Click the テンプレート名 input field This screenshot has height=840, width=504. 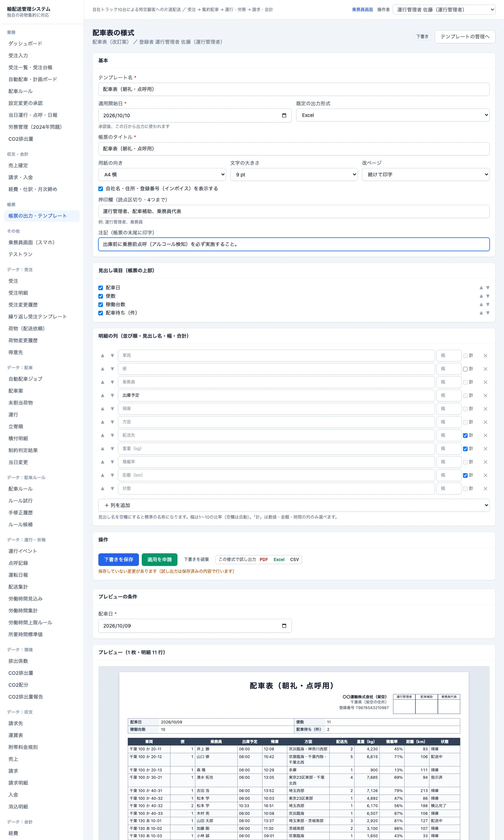tap(294, 89)
